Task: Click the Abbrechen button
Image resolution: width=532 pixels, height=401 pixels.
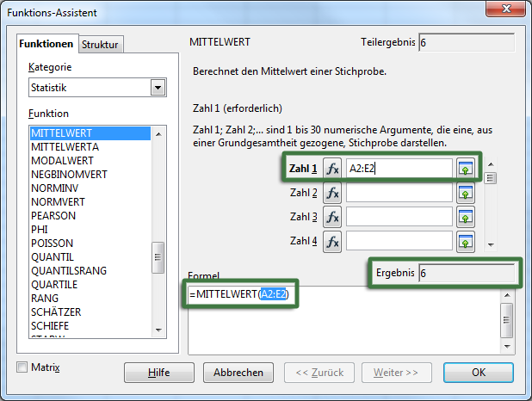Action: pyautogui.click(x=238, y=373)
